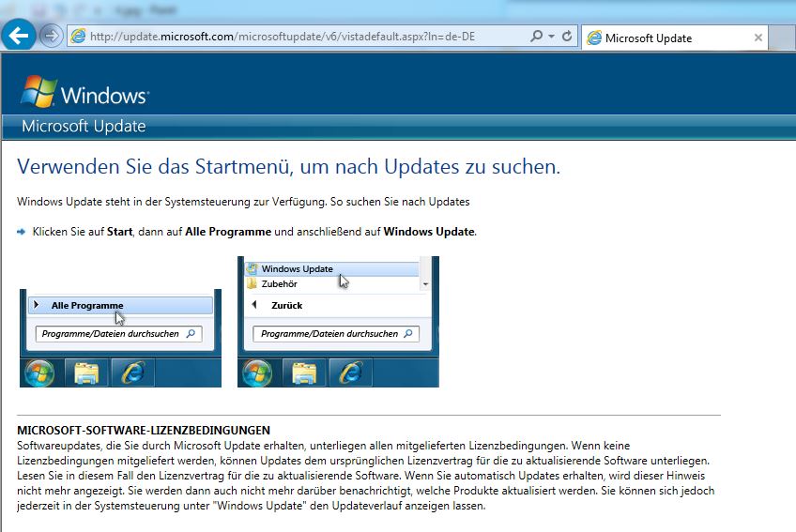This screenshot has height=532, width=796.
Task: Select the Microsoft Update browser tab
Action: [674, 38]
